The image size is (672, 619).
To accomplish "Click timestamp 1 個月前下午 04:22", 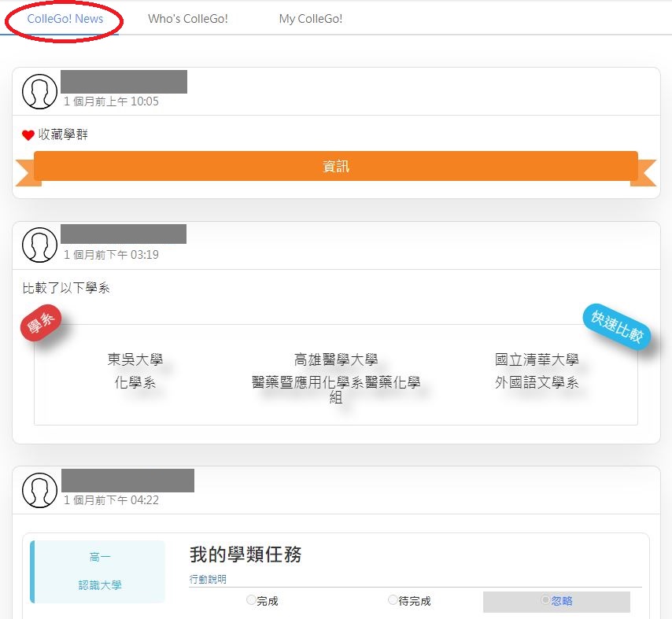I will pyautogui.click(x=111, y=500).
